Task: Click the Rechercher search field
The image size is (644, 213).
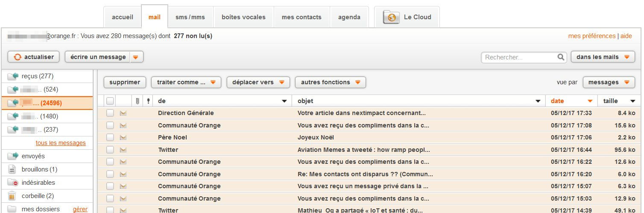Action: point(519,57)
